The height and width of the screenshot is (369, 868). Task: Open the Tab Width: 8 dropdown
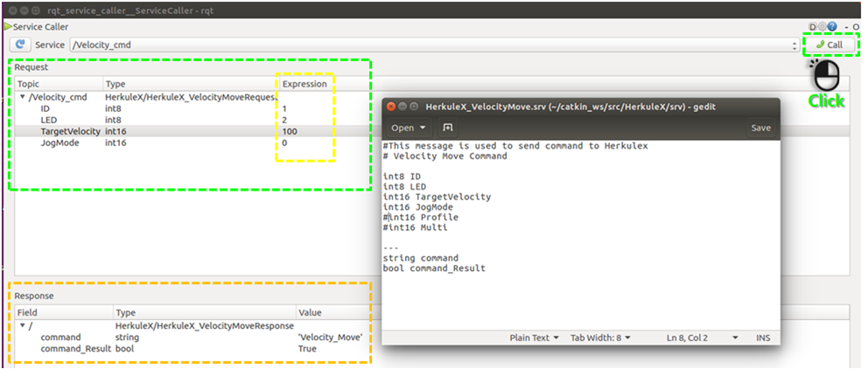600,338
